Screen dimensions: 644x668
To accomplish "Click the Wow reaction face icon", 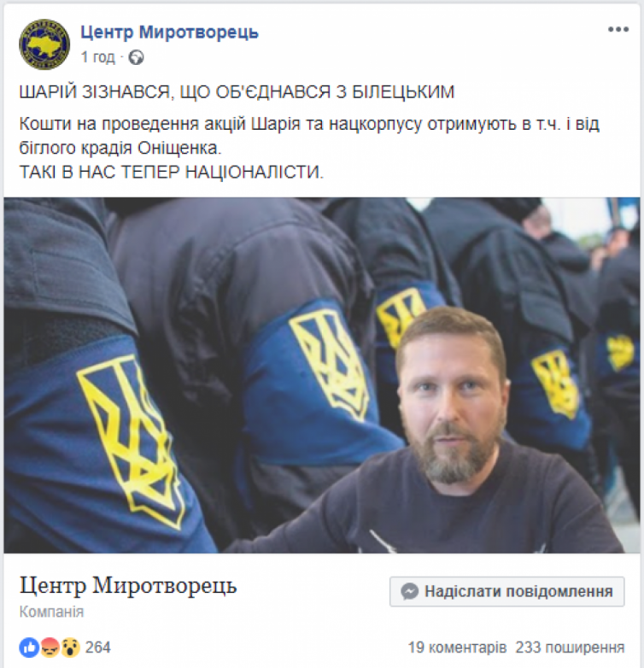I will 70,647.
